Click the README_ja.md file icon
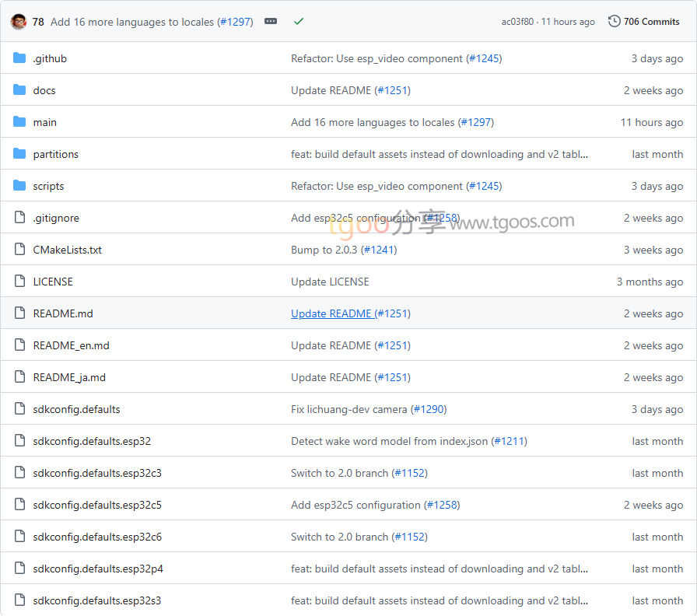Viewport: 697px width, 616px height. (x=19, y=377)
